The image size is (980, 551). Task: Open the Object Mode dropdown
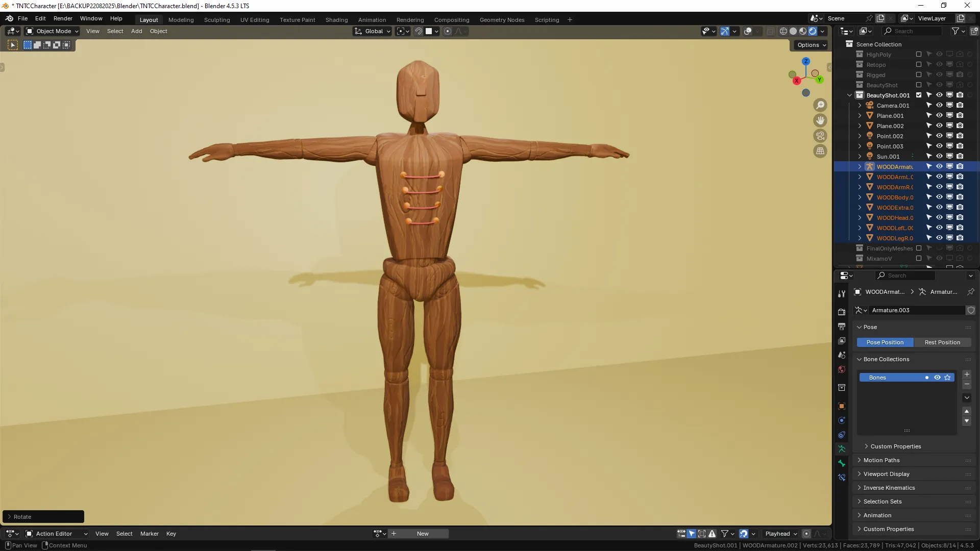coord(53,31)
